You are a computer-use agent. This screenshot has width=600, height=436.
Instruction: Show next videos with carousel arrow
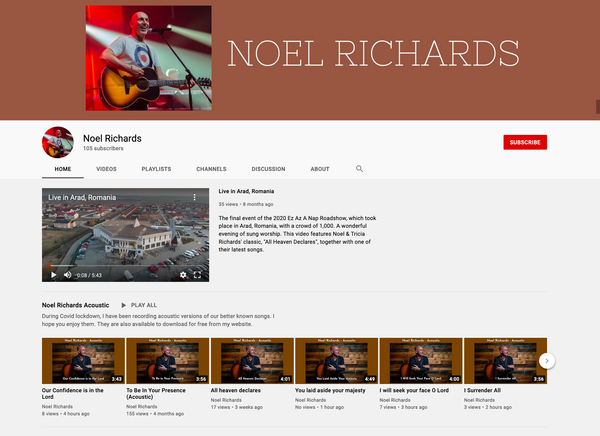pyautogui.click(x=547, y=361)
